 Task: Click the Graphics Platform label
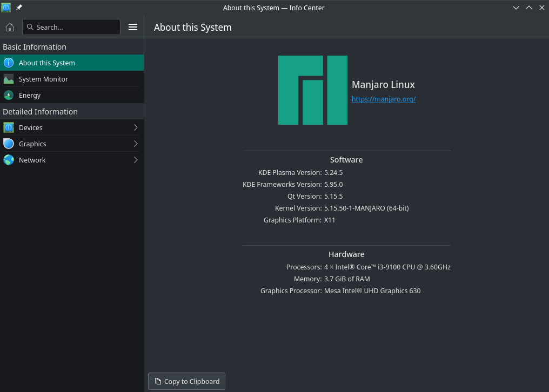click(x=293, y=220)
